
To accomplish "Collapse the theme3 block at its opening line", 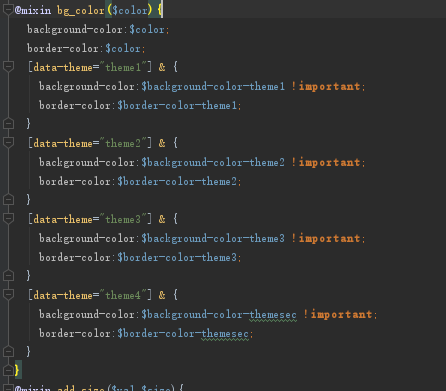I will [8, 218].
